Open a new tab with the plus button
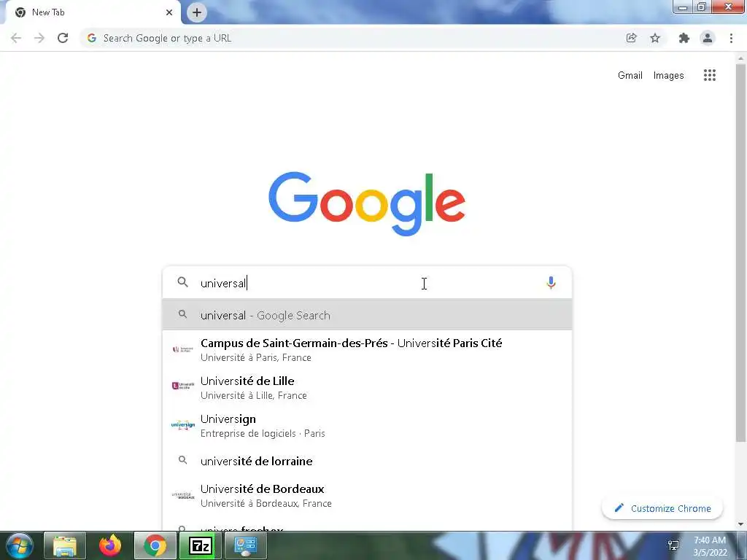The width and height of the screenshot is (747, 560). (x=197, y=12)
